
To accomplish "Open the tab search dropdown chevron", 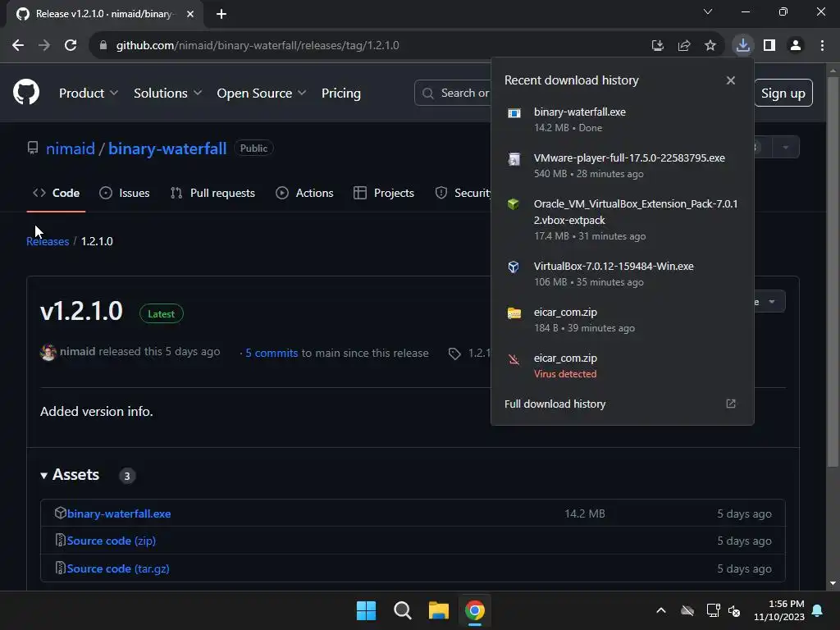I will 708,11.
